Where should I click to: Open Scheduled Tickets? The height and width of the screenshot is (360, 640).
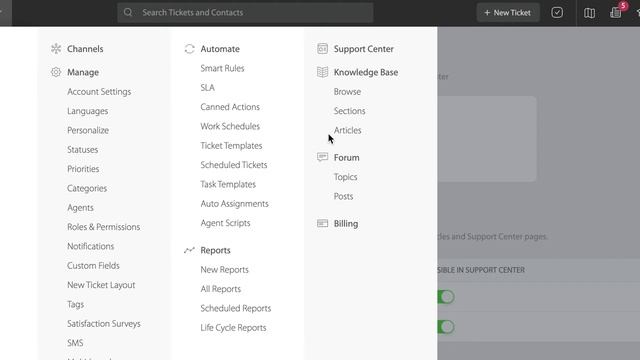tap(233, 165)
